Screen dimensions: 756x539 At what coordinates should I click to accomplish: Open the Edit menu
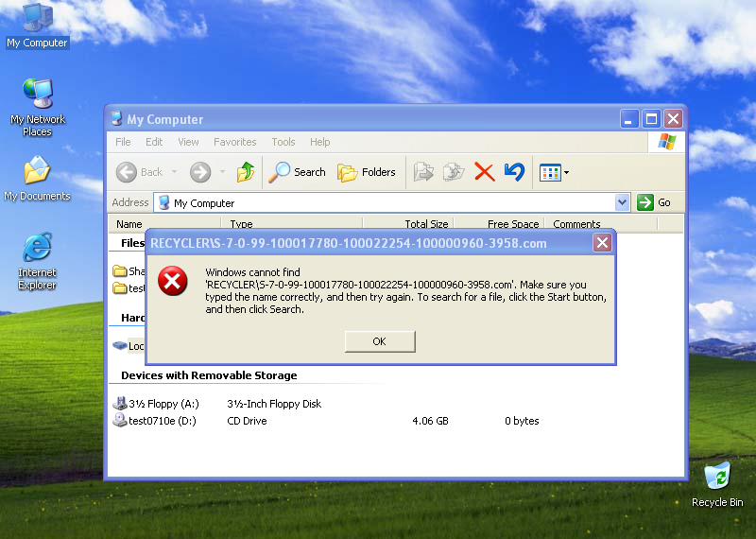coord(154,142)
